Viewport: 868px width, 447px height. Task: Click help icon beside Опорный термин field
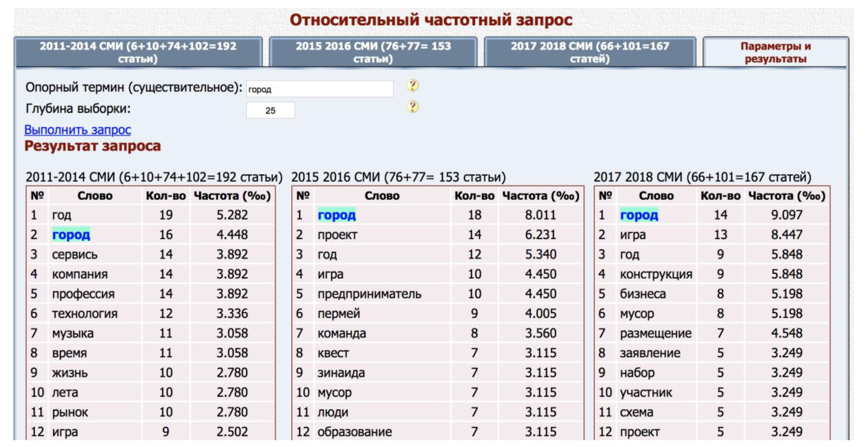coord(412,85)
